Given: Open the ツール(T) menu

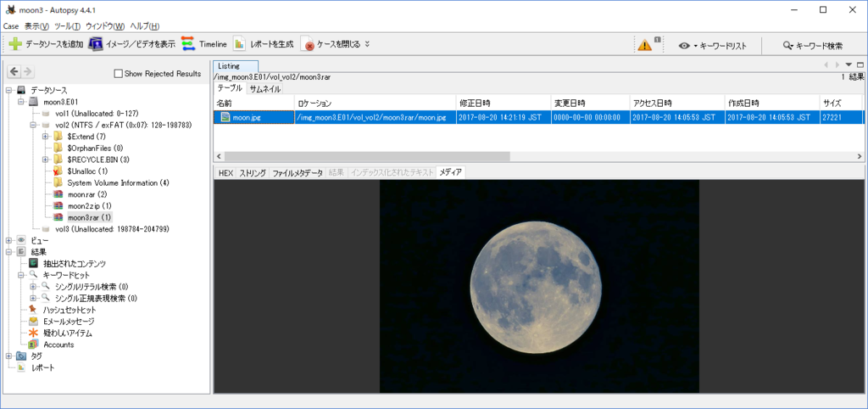Looking at the screenshot, I should click(68, 26).
